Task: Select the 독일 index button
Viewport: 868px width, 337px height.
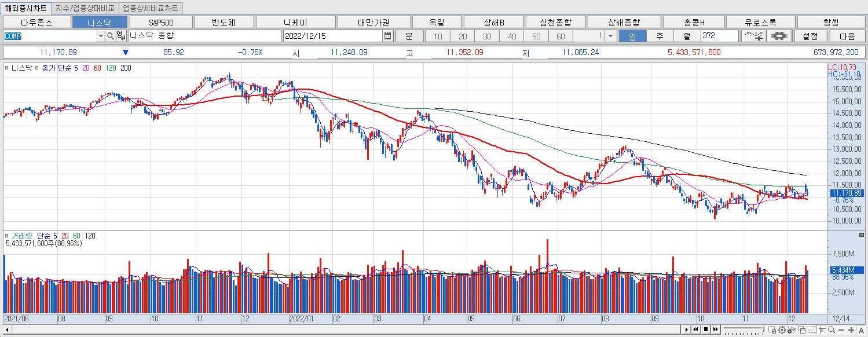Action: pyautogui.click(x=437, y=22)
